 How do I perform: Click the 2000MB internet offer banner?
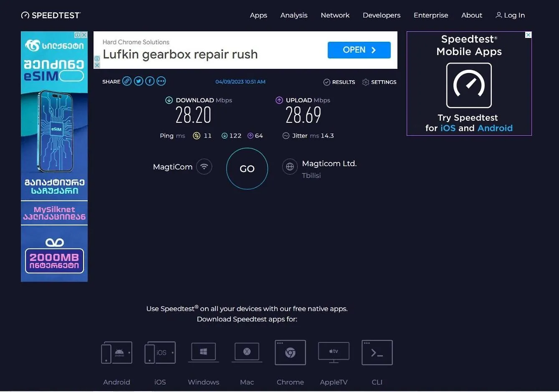[54, 261]
